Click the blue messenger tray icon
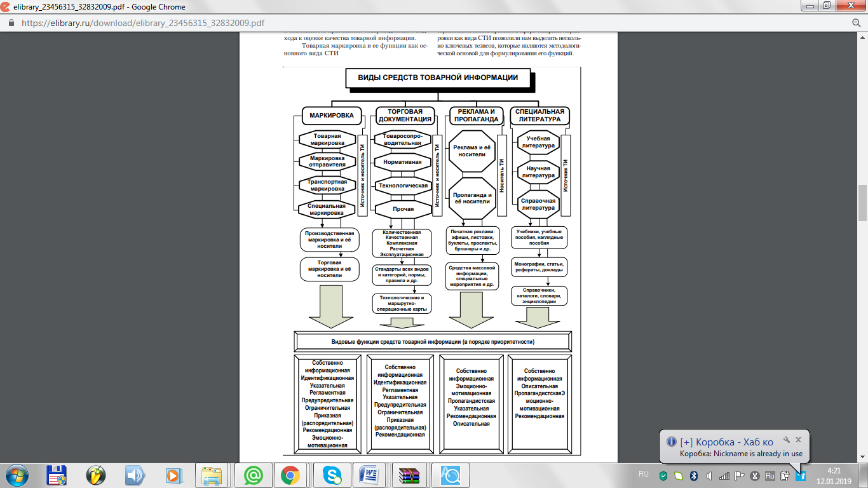 800,475
